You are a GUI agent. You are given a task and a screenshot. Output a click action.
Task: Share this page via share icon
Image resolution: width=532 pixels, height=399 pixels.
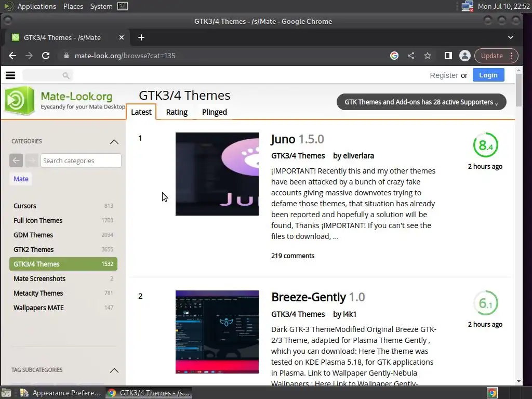pyautogui.click(x=411, y=56)
